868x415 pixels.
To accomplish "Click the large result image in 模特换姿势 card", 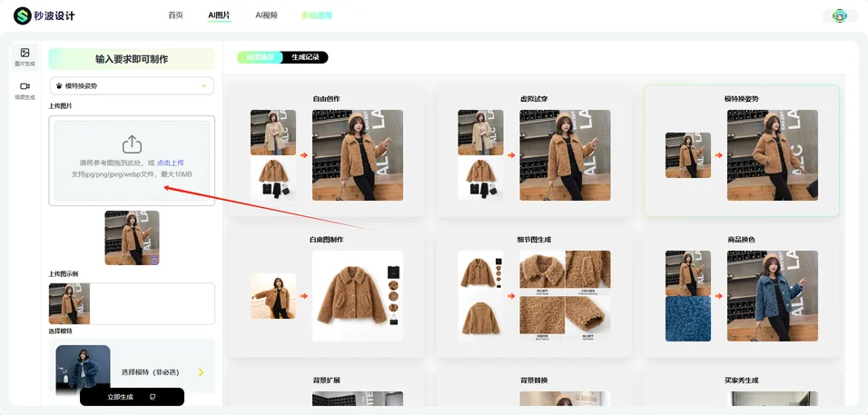I will (773, 155).
